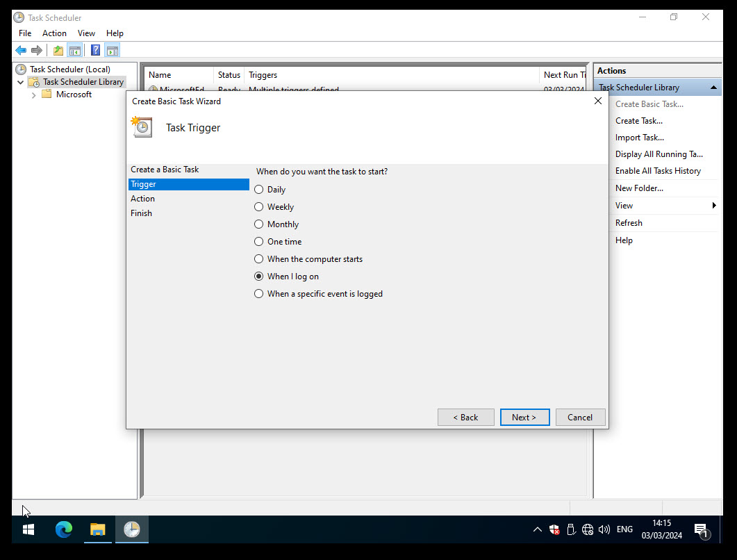The height and width of the screenshot is (560, 737).
Task: Select the Monthly trigger option
Action: click(x=258, y=224)
